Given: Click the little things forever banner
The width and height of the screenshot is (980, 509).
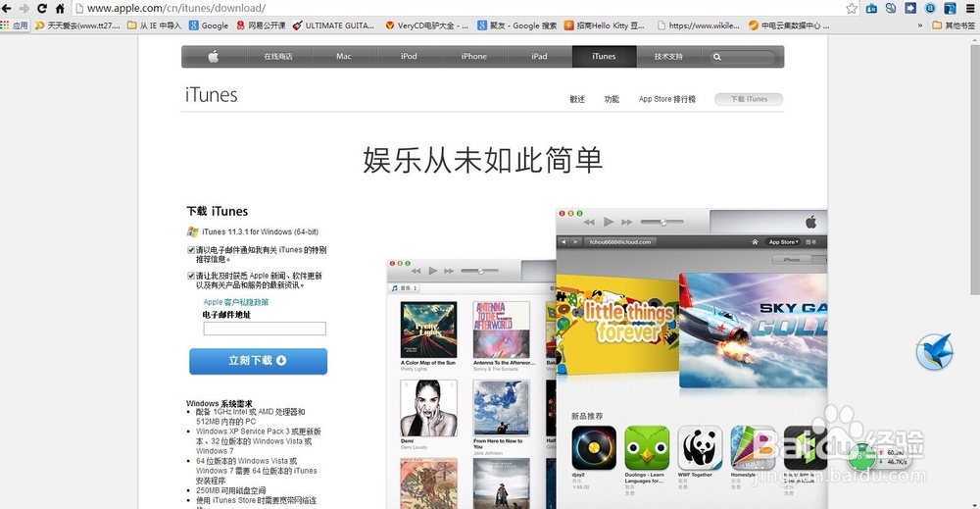Looking at the screenshot, I should (617, 326).
